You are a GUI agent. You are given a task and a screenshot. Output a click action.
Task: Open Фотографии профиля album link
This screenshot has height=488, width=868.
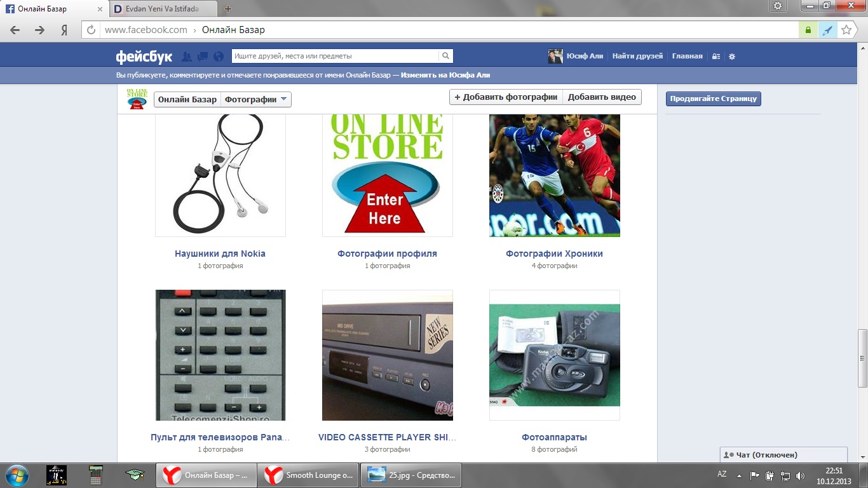(387, 254)
